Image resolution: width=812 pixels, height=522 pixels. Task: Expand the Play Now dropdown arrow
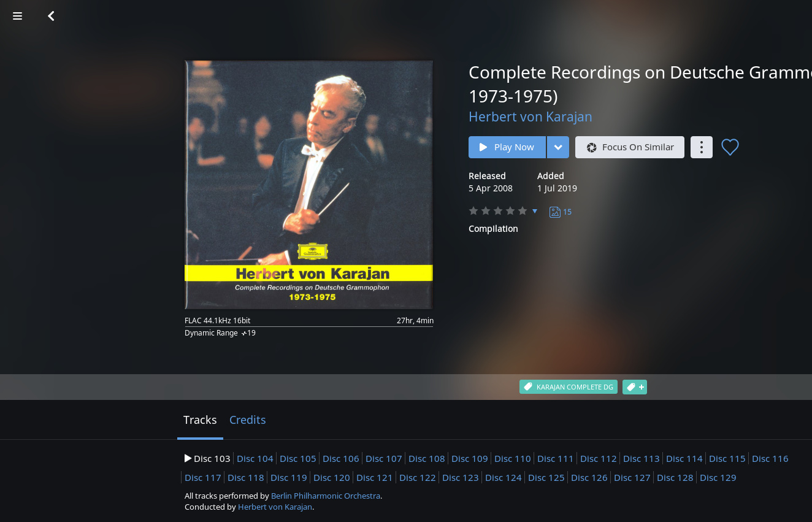558,147
